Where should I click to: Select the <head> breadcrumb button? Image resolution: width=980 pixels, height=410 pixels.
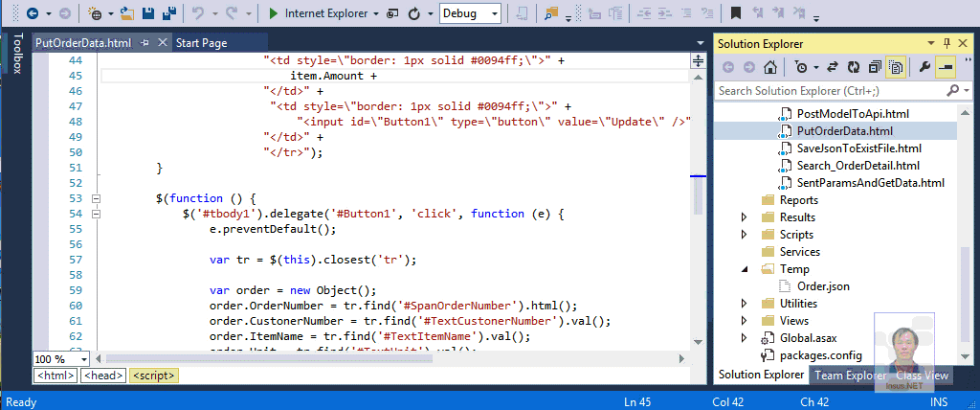click(x=102, y=376)
